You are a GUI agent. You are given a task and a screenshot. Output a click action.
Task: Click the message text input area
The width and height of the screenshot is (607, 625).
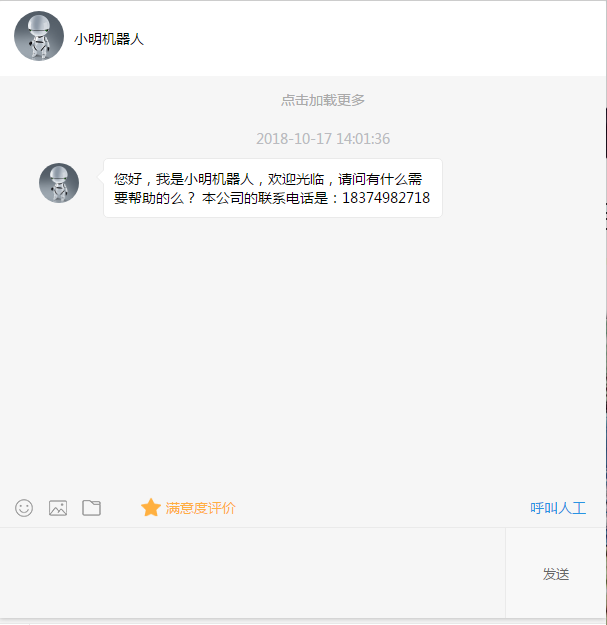[x=253, y=573]
